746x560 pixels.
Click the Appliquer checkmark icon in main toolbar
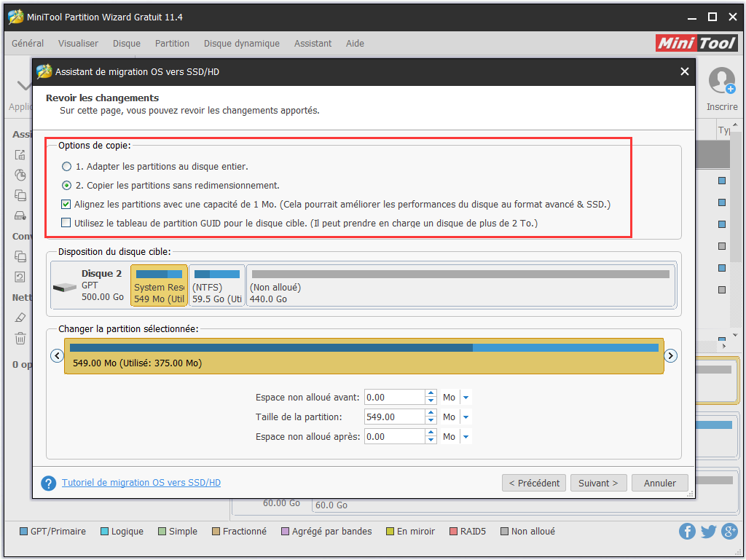point(24,86)
